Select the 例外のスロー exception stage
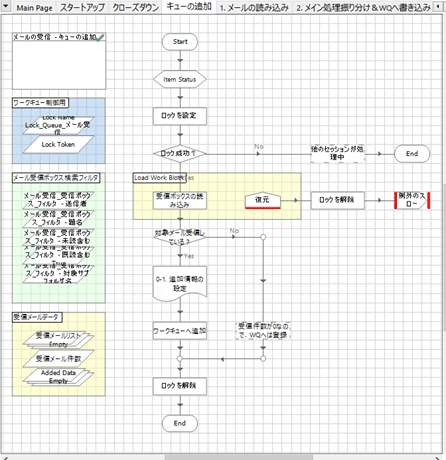The width and height of the screenshot is (446, 460). coord(412,200)
